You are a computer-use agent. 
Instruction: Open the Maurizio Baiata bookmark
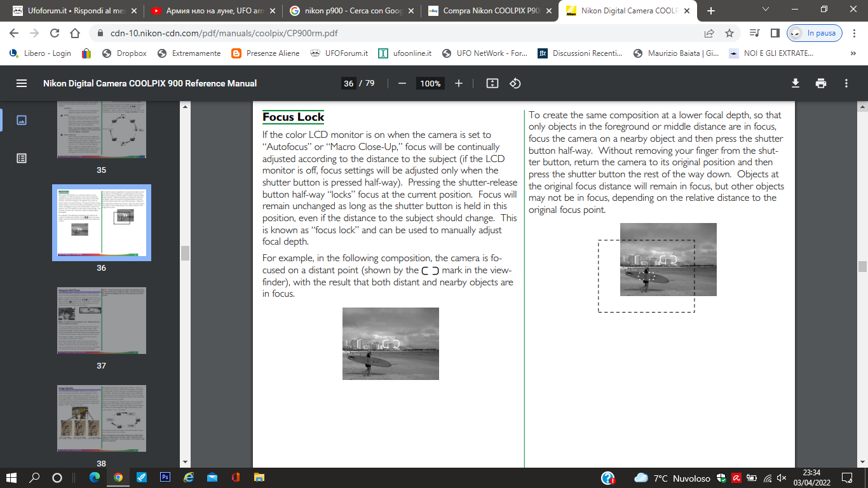click(x=676, y=53)
